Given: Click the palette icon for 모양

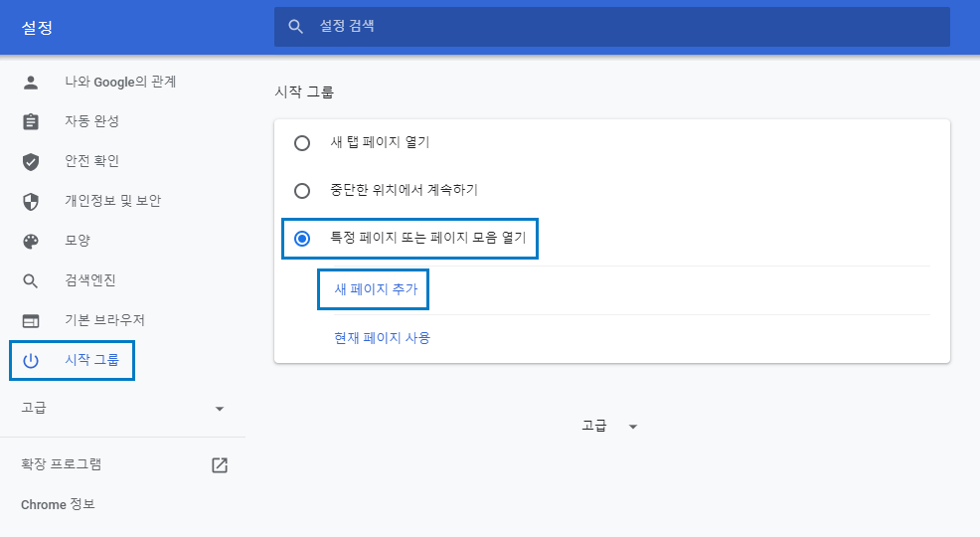Looking at the screenshot, I should coord(31,242).
